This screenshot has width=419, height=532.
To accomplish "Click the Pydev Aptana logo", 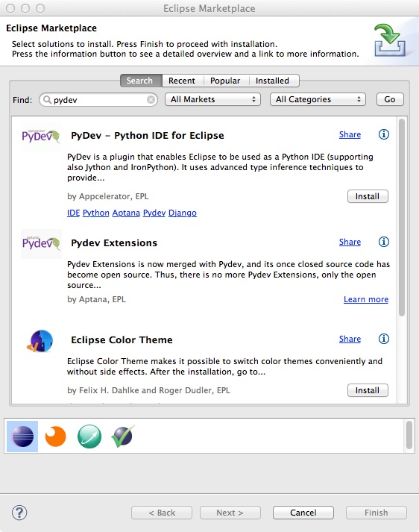I will click(41, 243).
